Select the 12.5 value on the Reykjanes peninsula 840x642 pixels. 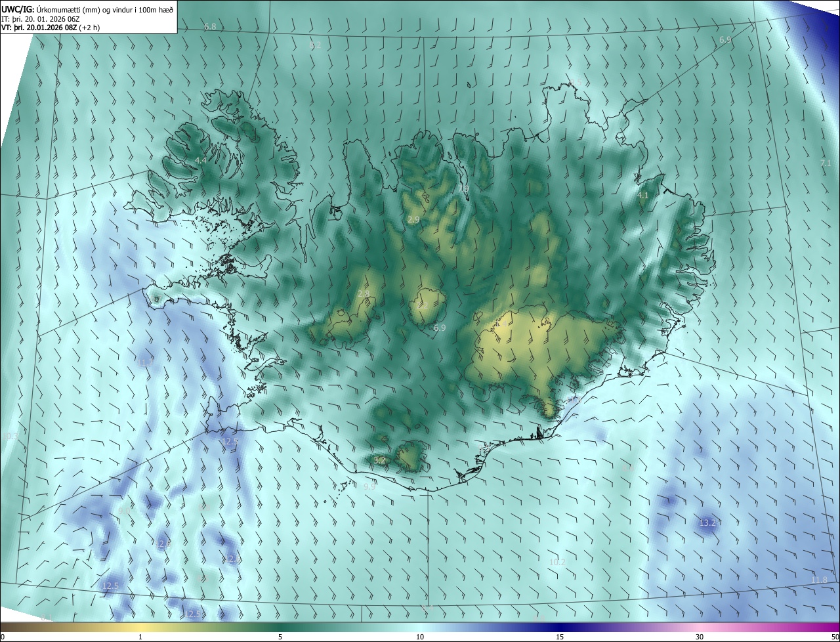231,442
